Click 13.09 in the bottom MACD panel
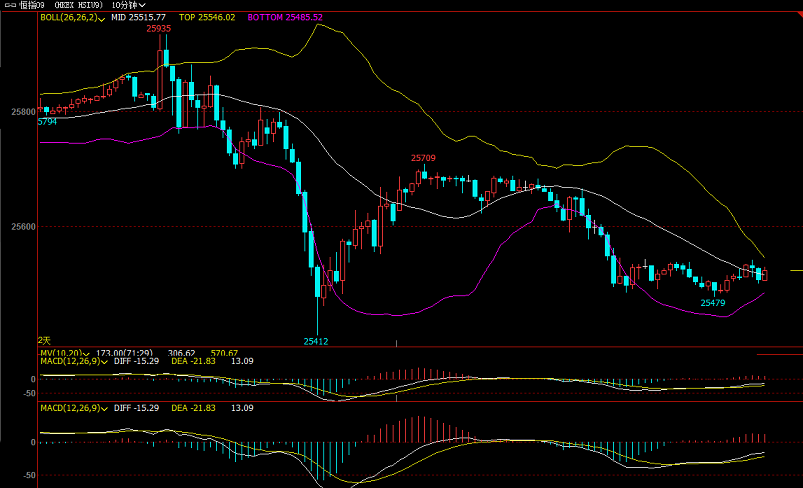Image resolution: width=803 pixels, height=488 pixels. click(242, 408)
